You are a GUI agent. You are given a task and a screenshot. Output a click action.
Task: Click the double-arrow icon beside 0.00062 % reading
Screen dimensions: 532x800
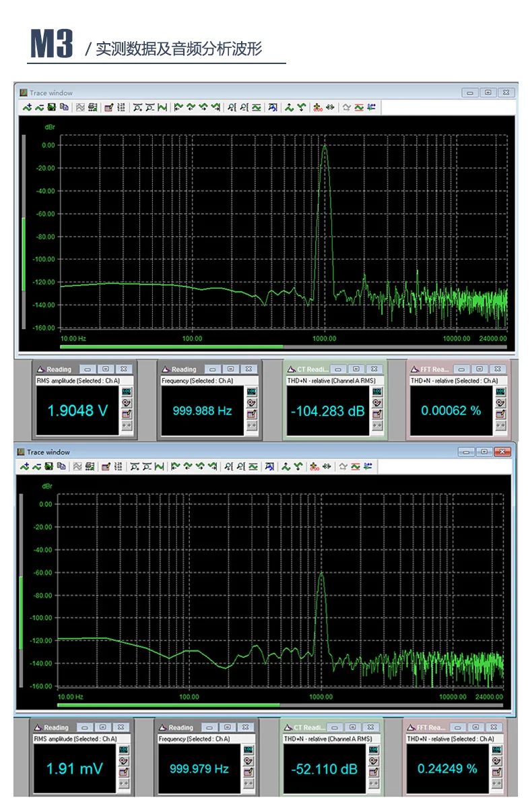[500, 425]
